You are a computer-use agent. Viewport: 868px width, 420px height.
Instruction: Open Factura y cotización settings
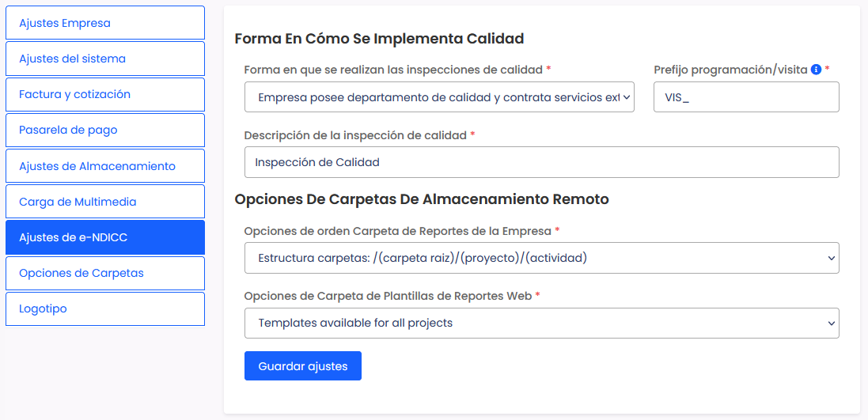(x=105, y=94)
